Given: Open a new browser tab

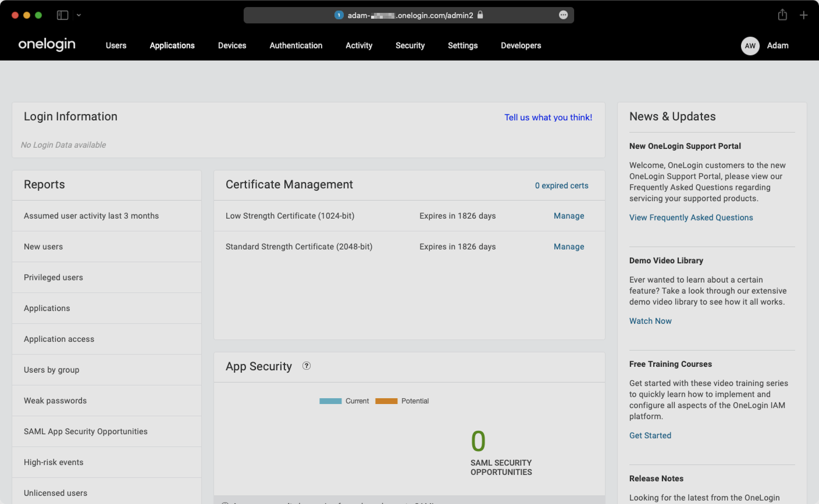Looking at the screenshot, I should (804, 15).
